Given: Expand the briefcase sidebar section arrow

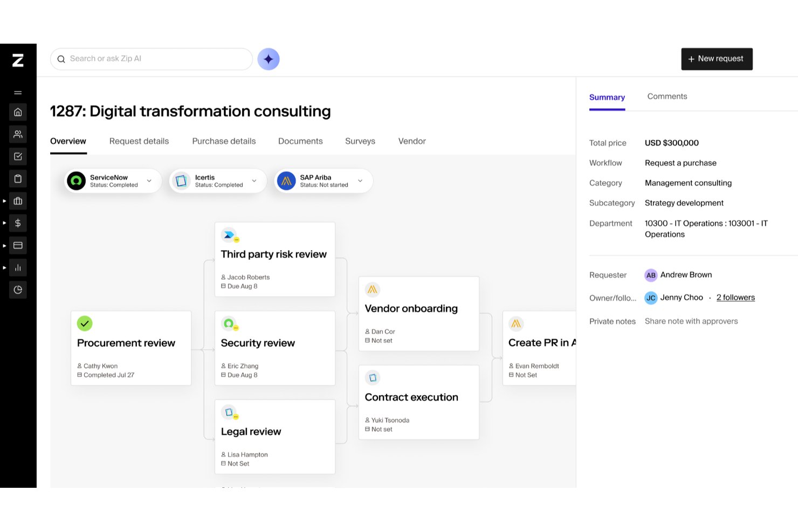Looking at the screenshot, I should click(x=4, y=201).
